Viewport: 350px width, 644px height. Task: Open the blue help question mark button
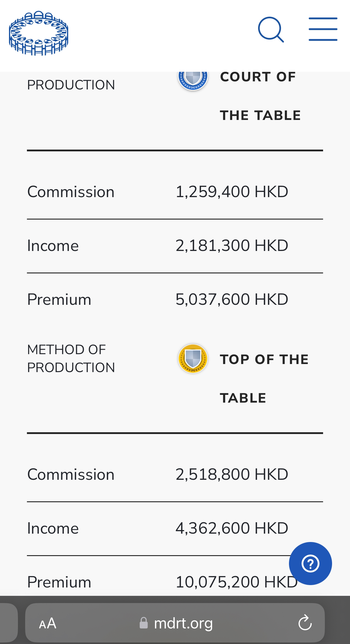(x=310, y=563)
